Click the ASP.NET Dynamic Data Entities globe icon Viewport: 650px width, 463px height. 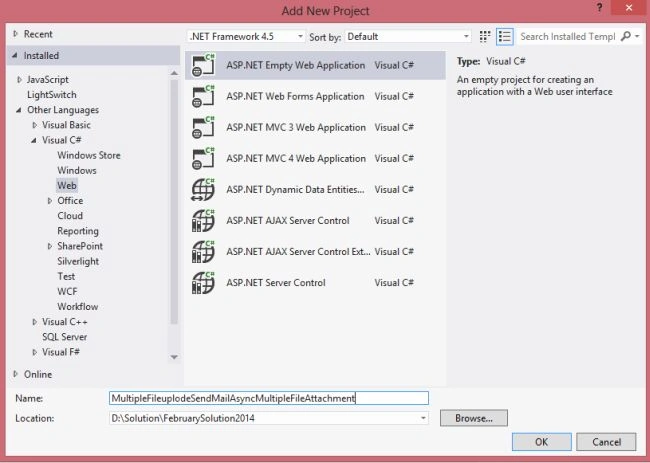pos(203,189)
